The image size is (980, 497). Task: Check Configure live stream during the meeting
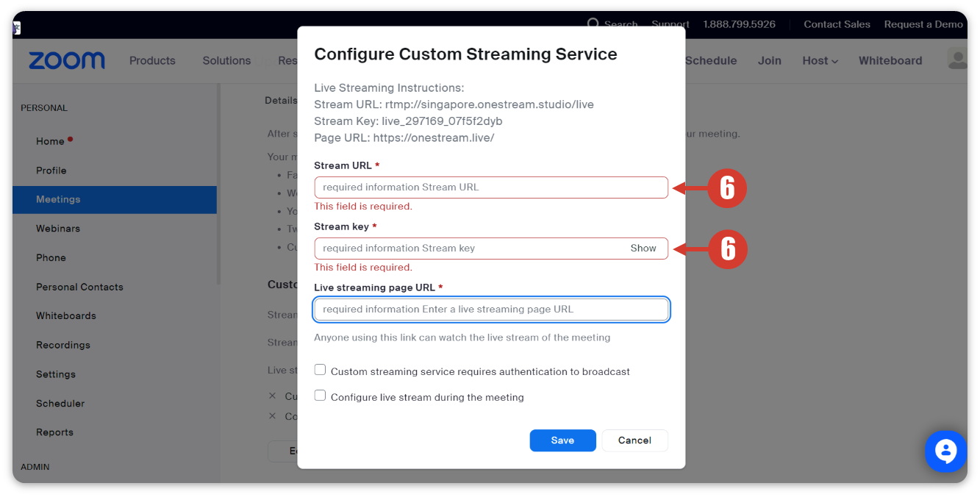[x=320, y=396]
